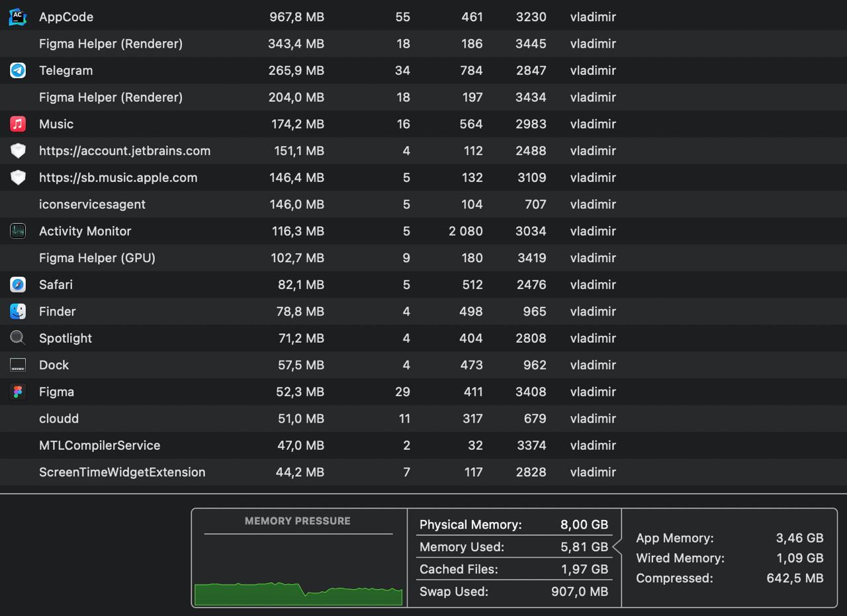Click Telegram memory value 265,9 MB
Image resolution: width=847 pixels, height=616 pixels.
point(296,70)
